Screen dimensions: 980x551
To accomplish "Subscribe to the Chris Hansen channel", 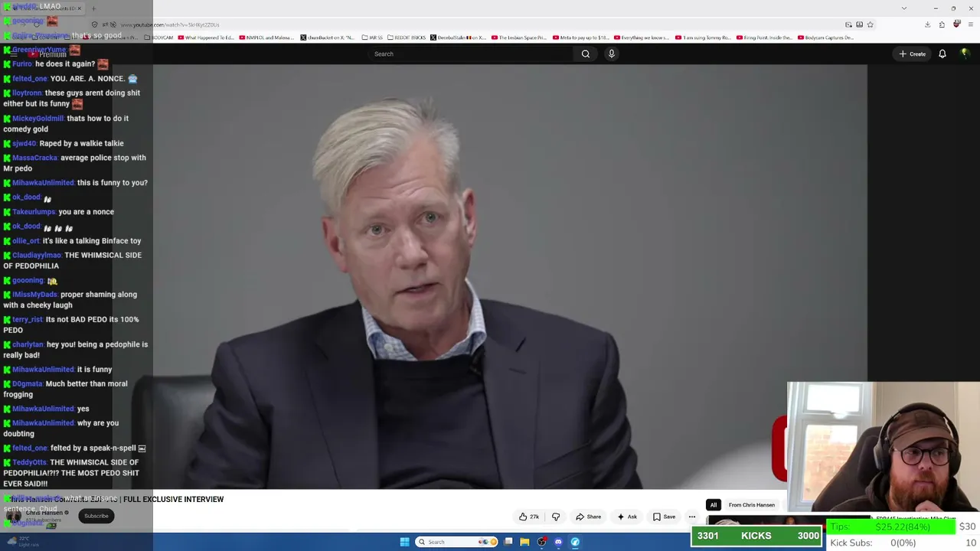I will (96, 516).
